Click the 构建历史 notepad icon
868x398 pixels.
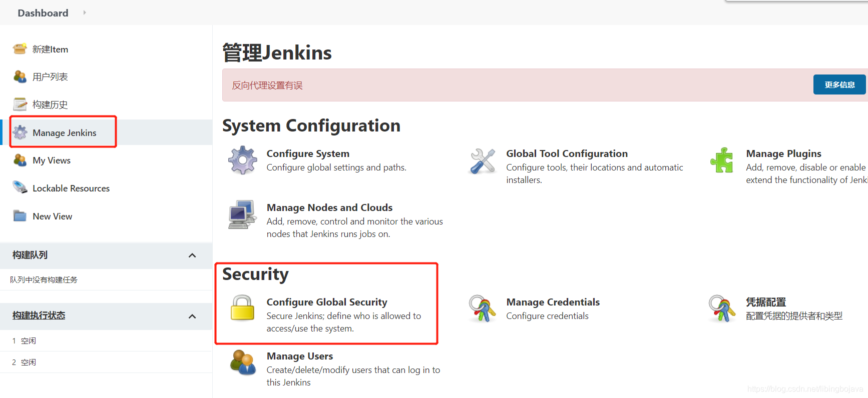(20, 104)
